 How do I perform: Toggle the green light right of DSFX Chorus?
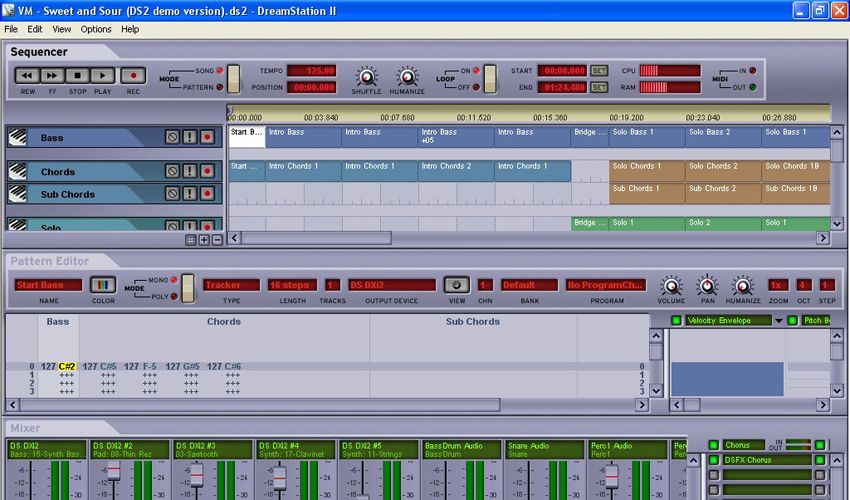[x=820, y=460]
